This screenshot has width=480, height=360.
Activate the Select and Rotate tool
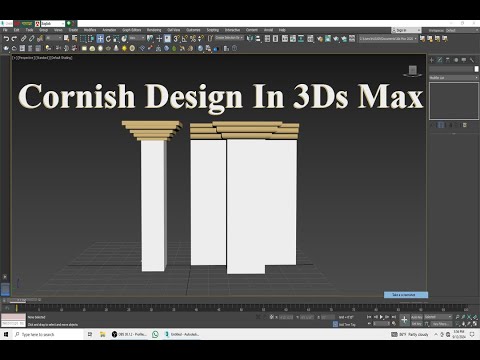pos(108,39)
